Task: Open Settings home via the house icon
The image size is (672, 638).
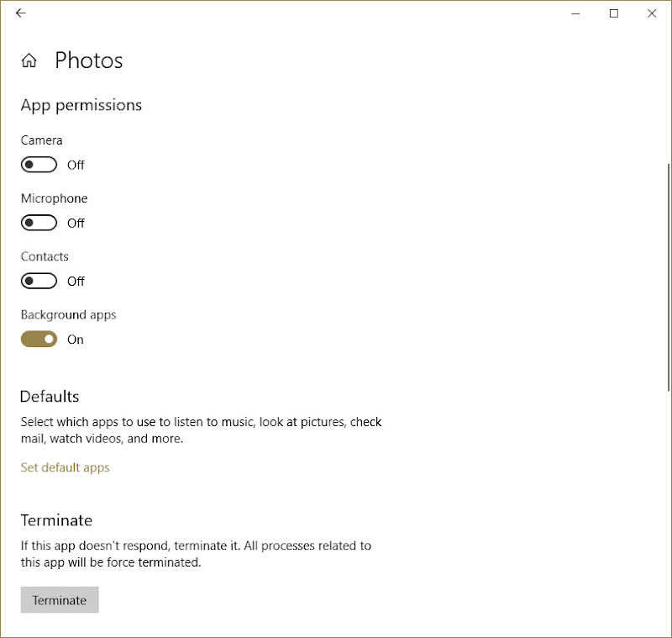Action: click(29, 61)
